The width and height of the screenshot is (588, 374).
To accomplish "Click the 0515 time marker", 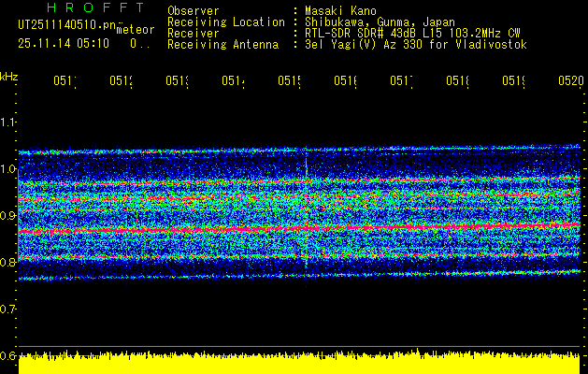I will (x=290, y=80).
